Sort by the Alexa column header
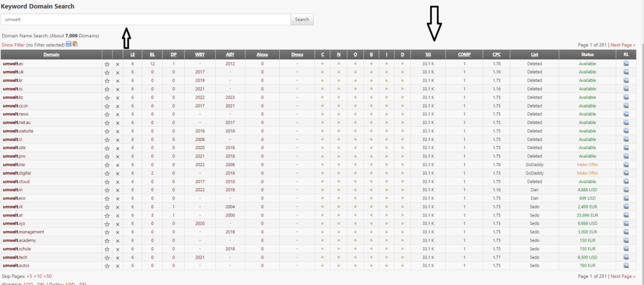This screenshot has width=644, height=285. click(262, 55)
